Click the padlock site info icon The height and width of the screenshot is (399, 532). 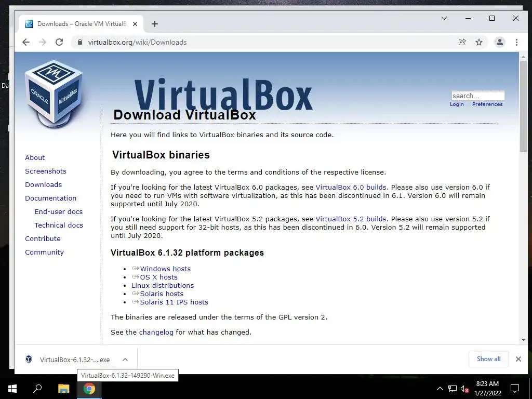[x=79, y=42]
